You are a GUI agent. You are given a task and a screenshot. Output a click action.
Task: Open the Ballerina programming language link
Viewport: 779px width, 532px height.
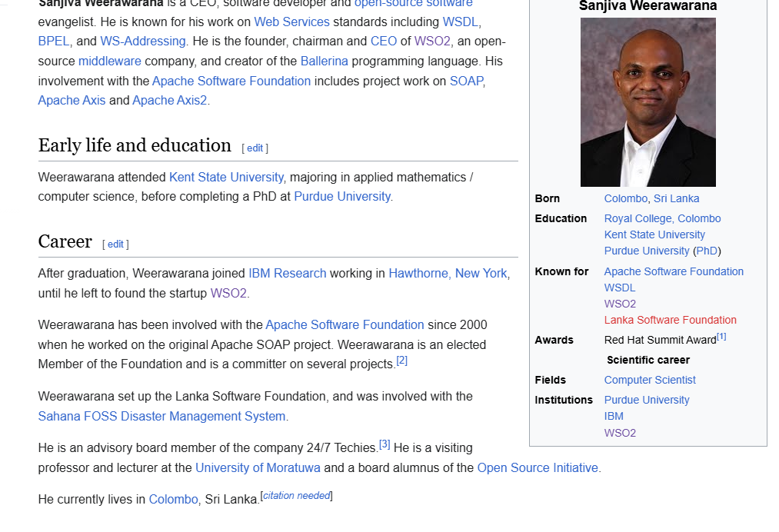325,61
